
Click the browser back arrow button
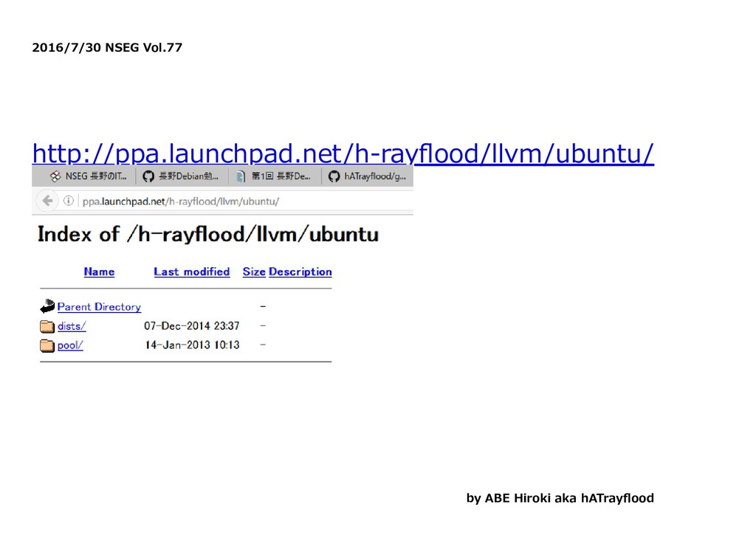coord(47,201)
